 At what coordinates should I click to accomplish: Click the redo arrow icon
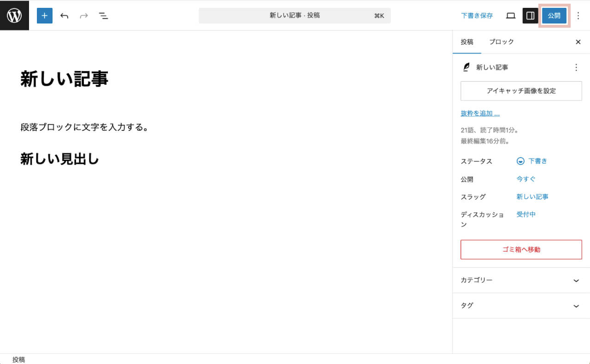(x=83, y=15)
